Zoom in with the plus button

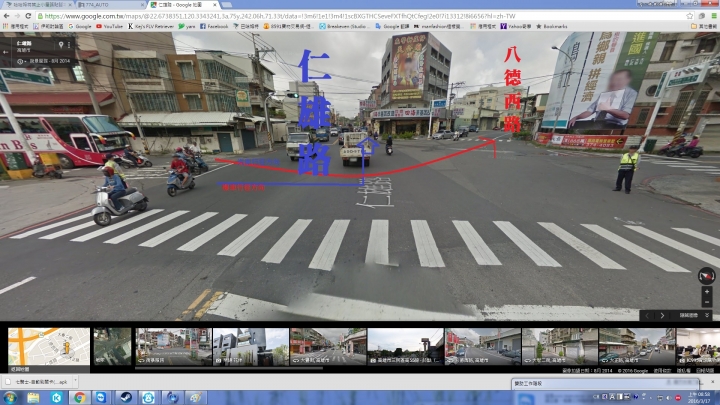point(707,292)
